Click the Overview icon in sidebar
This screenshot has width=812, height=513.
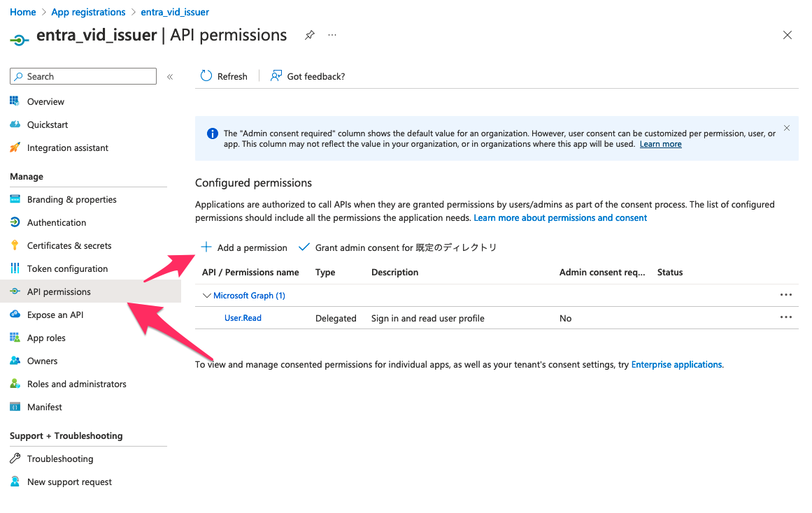(x=15, y=101)
